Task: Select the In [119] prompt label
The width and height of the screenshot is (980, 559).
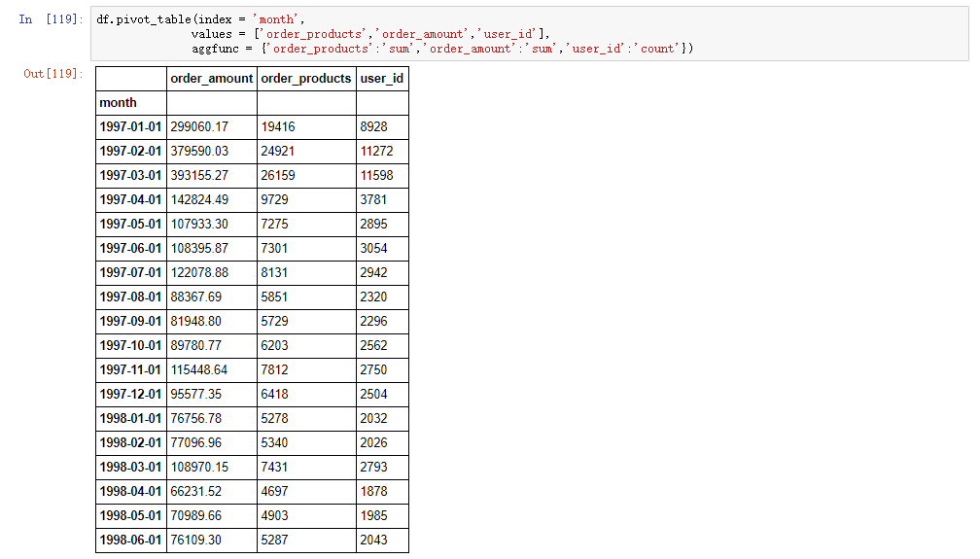Action: pyautogui.click(x=52, y=19)
